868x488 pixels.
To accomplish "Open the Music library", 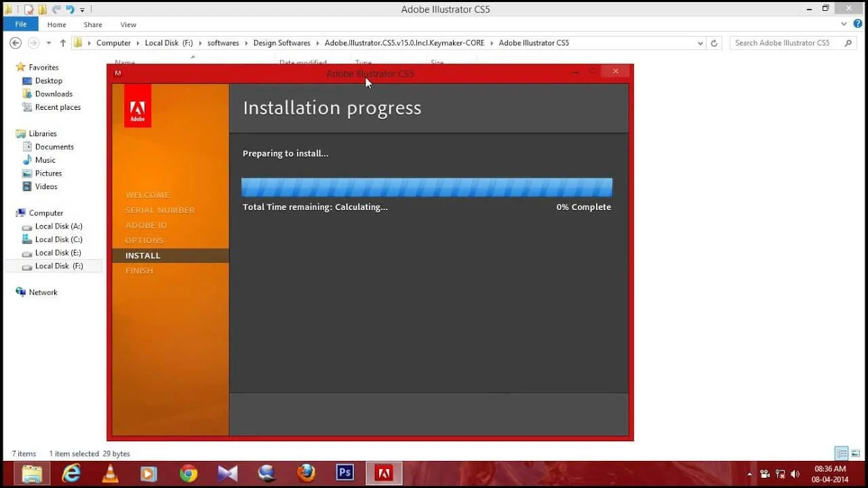I will 45,160.
